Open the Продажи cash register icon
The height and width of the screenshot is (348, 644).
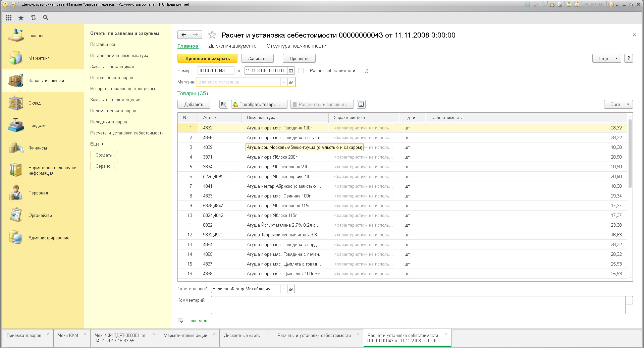coord(16,125)
